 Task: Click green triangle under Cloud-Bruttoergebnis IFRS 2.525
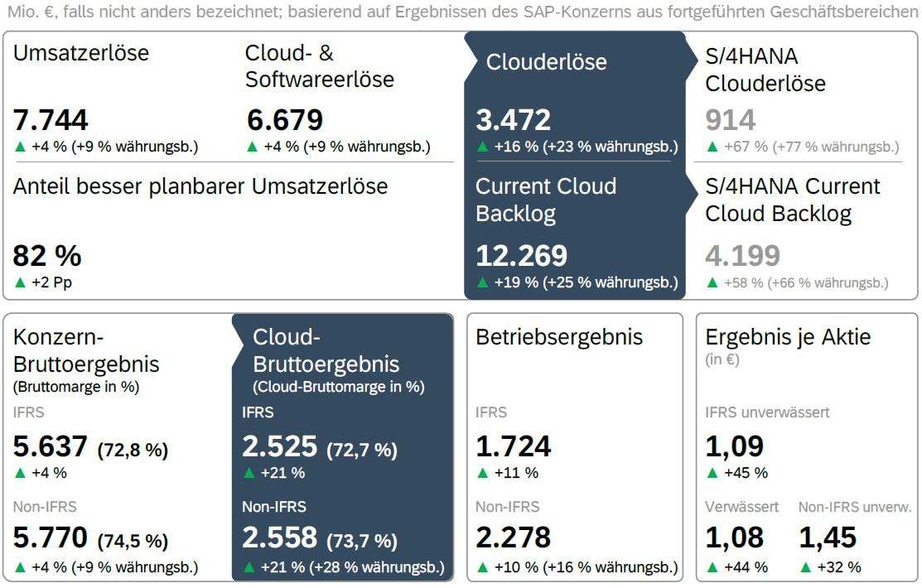coord(249,473)
